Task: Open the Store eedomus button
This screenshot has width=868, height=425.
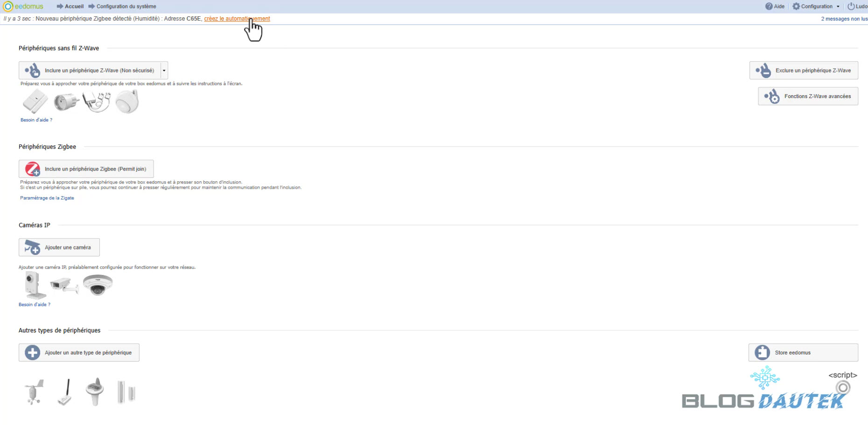Action: coord(803,353)
